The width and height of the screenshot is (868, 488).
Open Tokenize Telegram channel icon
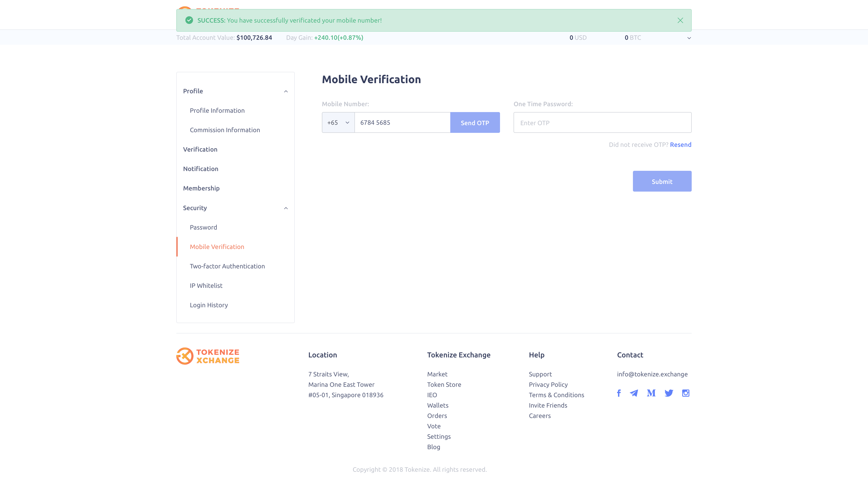click(x=634, y=393)
